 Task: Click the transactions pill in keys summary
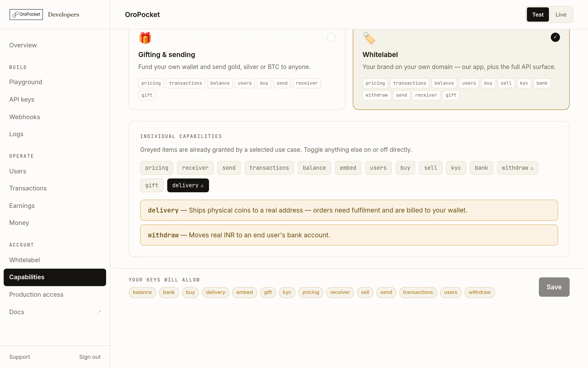(418, 292)
